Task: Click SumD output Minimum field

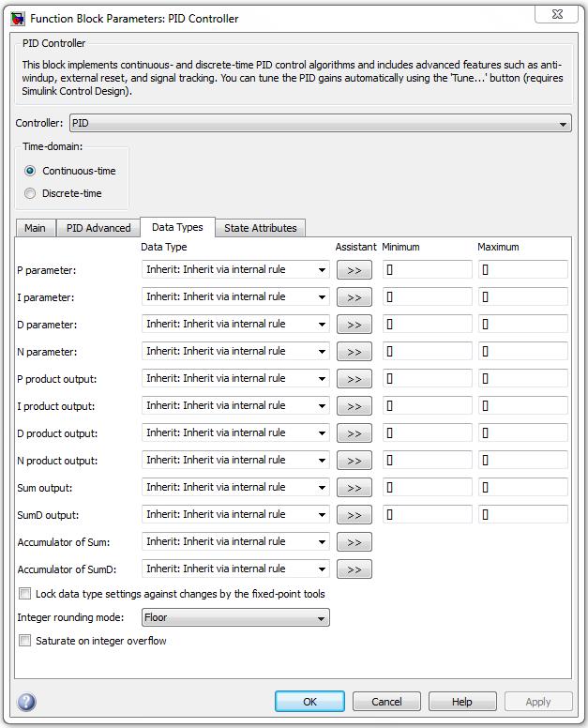Action: [428, 514]
